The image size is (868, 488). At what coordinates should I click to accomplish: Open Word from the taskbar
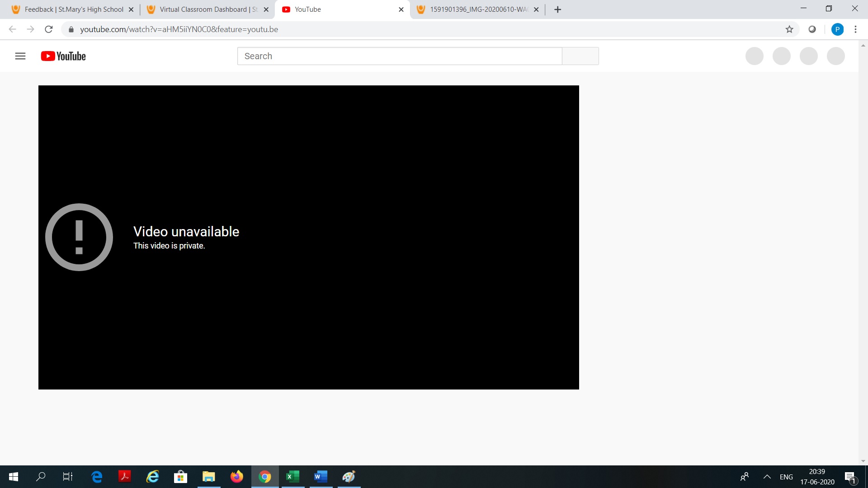(321, 477)
